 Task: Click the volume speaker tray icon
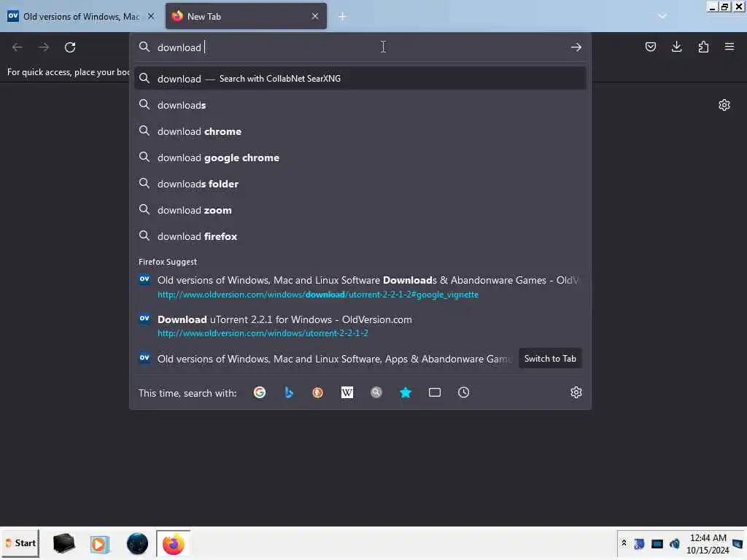tap(674, 543)
